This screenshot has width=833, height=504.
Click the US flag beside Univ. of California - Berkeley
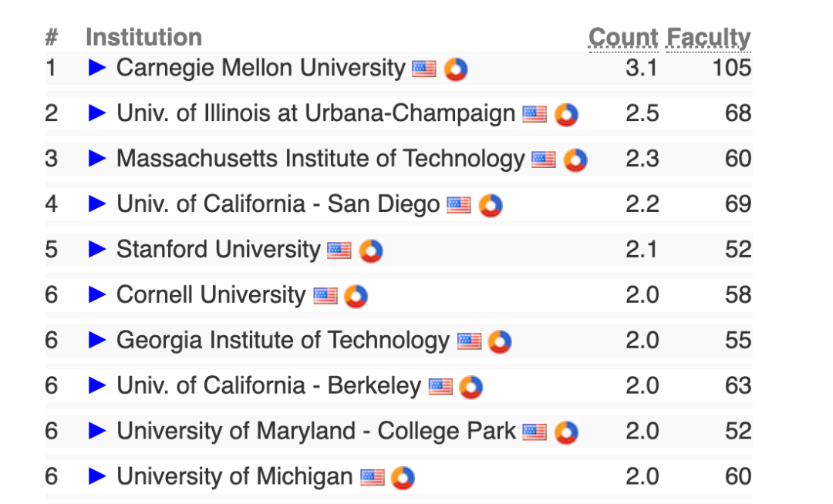click(x=440, y=387)
